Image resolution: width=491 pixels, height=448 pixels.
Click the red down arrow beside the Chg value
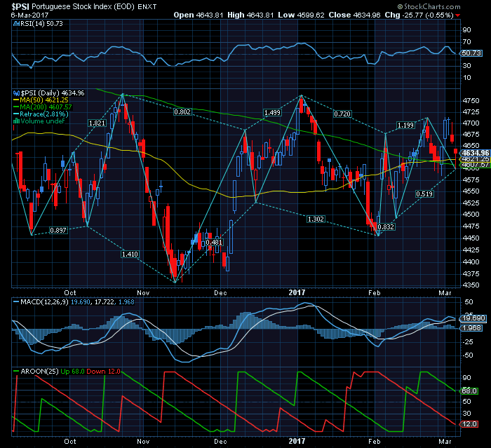(458, 15)
